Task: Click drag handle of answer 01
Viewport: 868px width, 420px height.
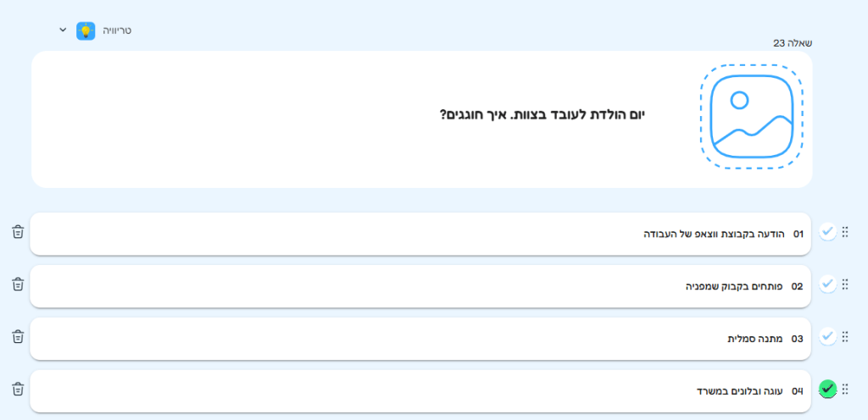Action: tap(845, 232)
